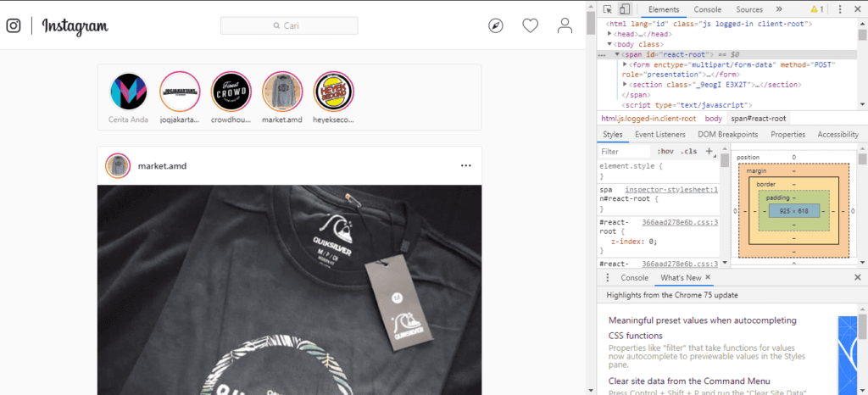The image size is (868, 395).
Task: Toggle the .cls classes button
Action: pyautogui.click(x=689, y=151)
